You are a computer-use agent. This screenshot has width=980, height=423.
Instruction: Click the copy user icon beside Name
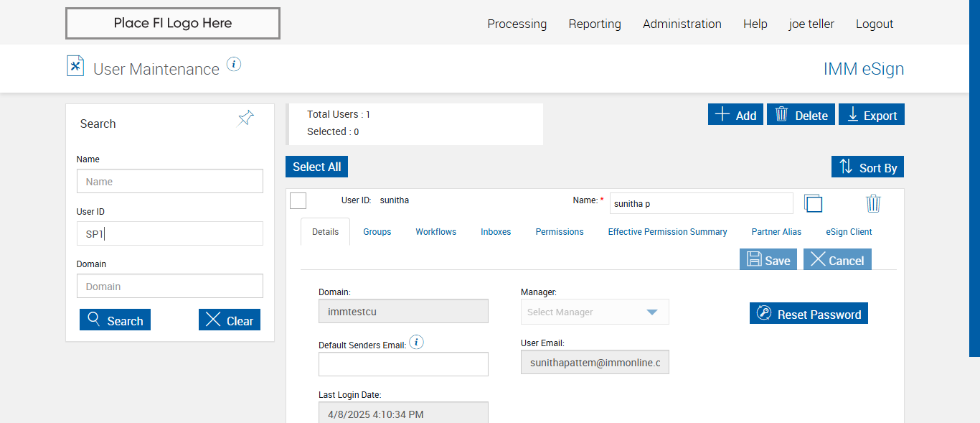point(813,203)
